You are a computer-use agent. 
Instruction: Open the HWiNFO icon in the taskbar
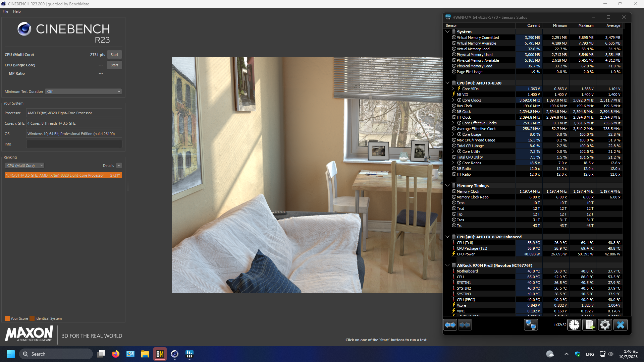click(x=190, y=354)
